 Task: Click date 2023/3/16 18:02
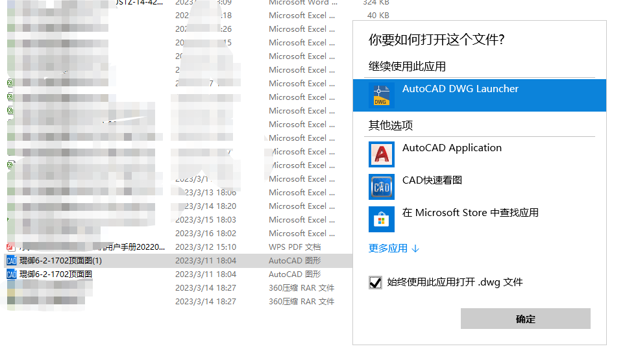pyautogui.click(x=206, y=234)
